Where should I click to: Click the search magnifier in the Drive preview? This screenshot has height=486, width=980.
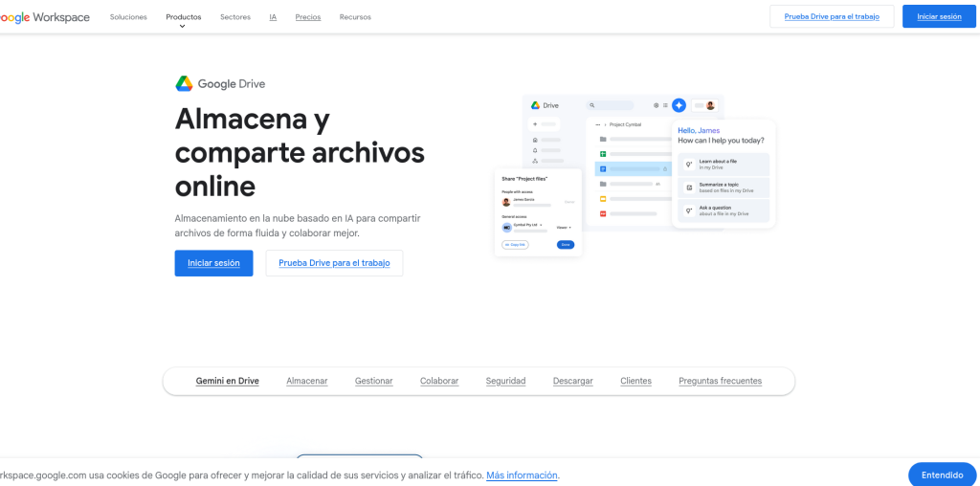[592, 105]
